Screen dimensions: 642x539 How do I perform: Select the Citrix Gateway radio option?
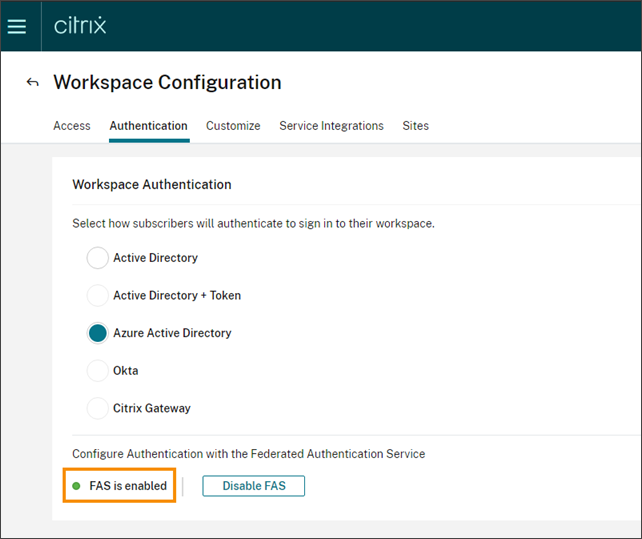[x=97, y=408]
